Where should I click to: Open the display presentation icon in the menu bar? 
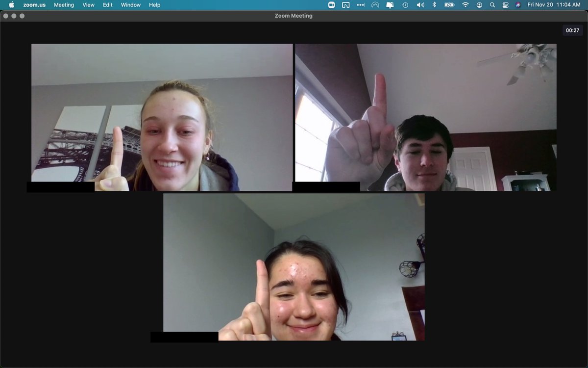tap(390, 5)
